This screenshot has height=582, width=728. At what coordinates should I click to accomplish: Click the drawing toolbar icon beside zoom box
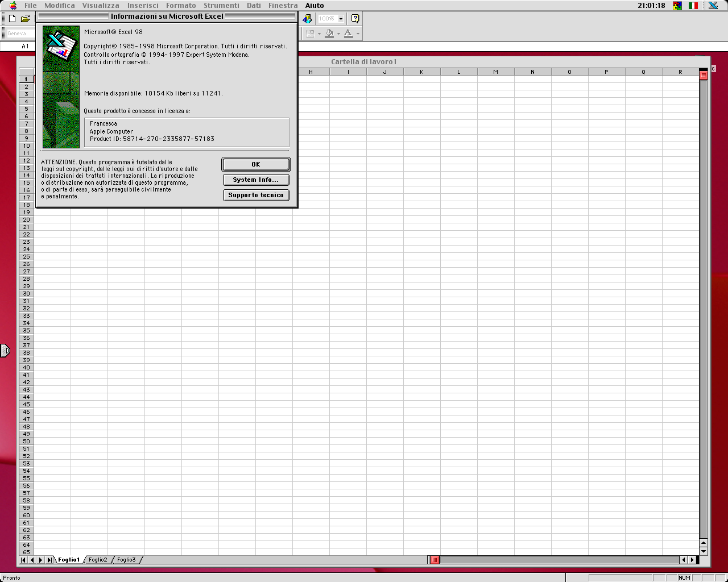tap(307, 19)
